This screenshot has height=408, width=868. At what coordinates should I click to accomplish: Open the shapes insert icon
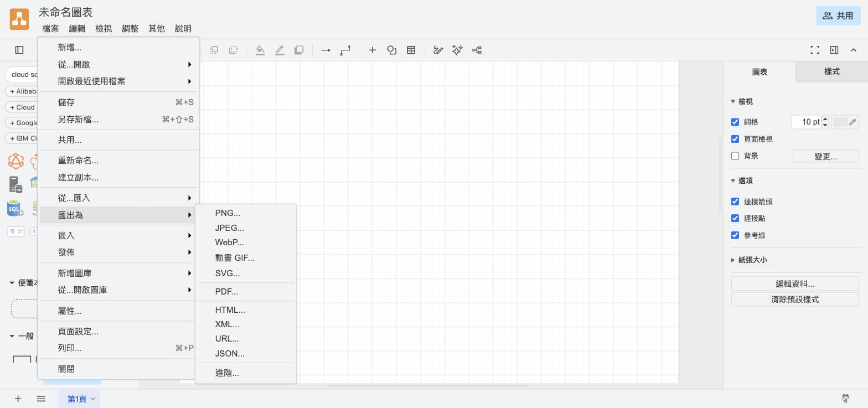392,50
